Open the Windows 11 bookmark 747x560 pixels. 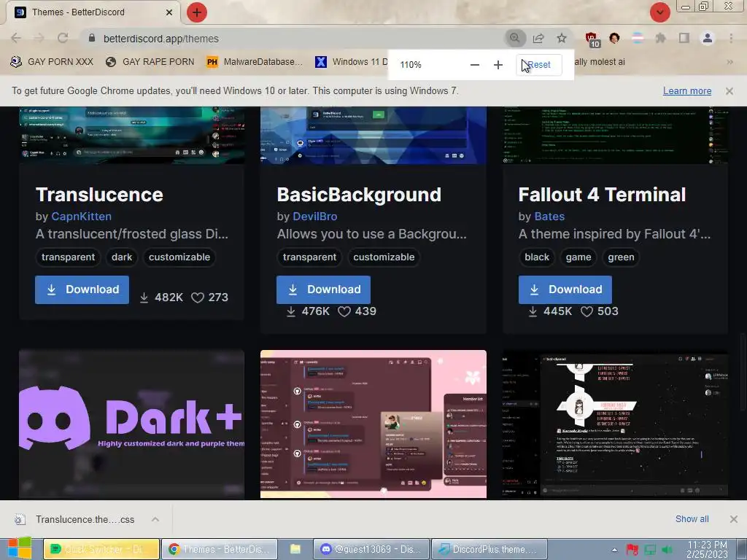(352, 62)
